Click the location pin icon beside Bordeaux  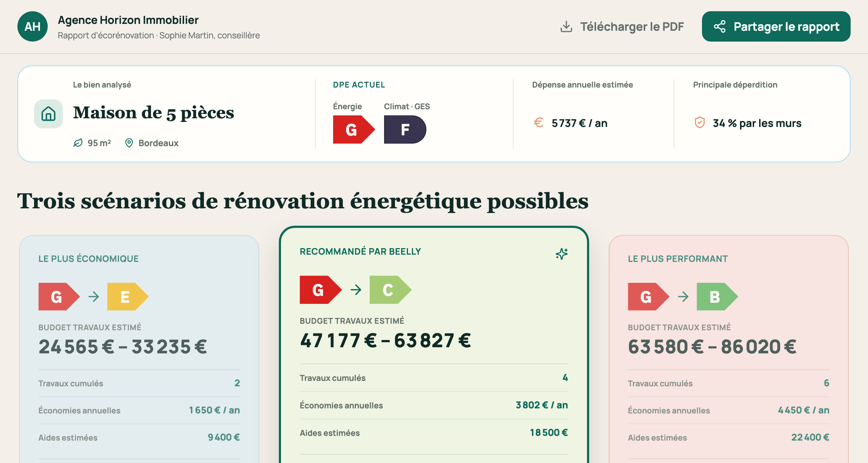(129, 143)
